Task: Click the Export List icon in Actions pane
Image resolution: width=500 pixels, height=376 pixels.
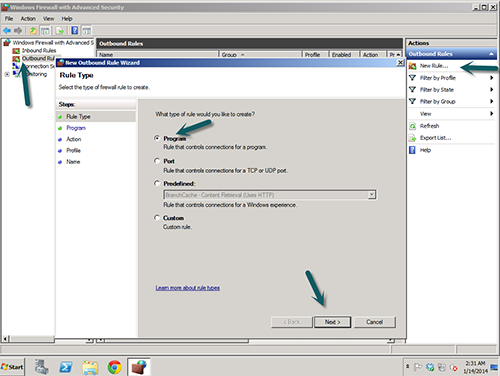Action: (412, 138)
